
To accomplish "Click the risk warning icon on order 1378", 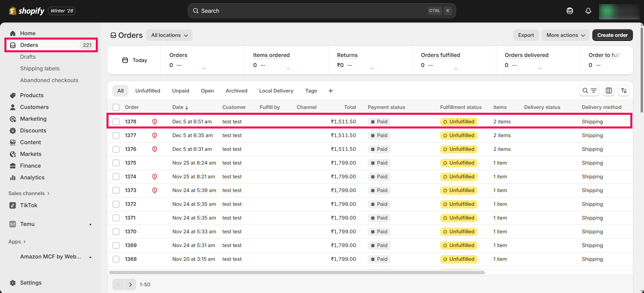I will point(155,122).
